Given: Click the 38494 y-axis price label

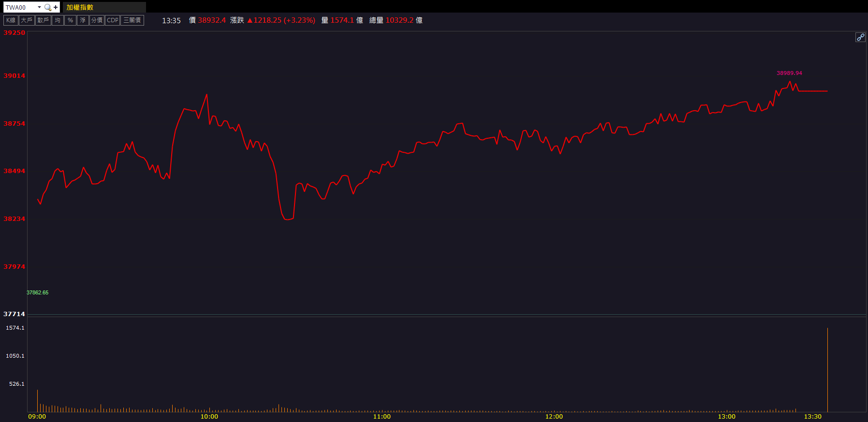Looking at the screenshot, I should 14,171.
